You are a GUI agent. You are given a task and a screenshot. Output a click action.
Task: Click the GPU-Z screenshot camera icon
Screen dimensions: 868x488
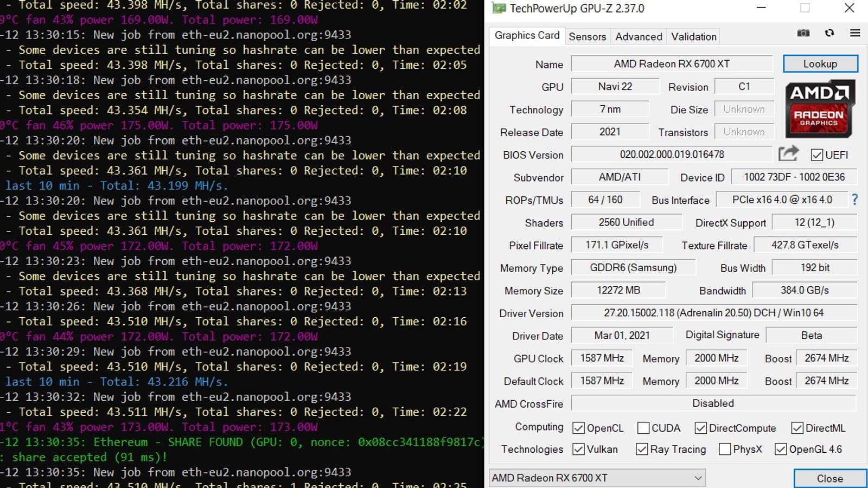click(x=803, y=33)
